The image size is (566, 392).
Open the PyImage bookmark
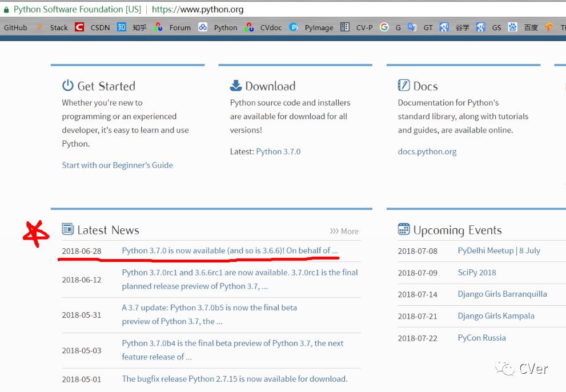[311, 27]
